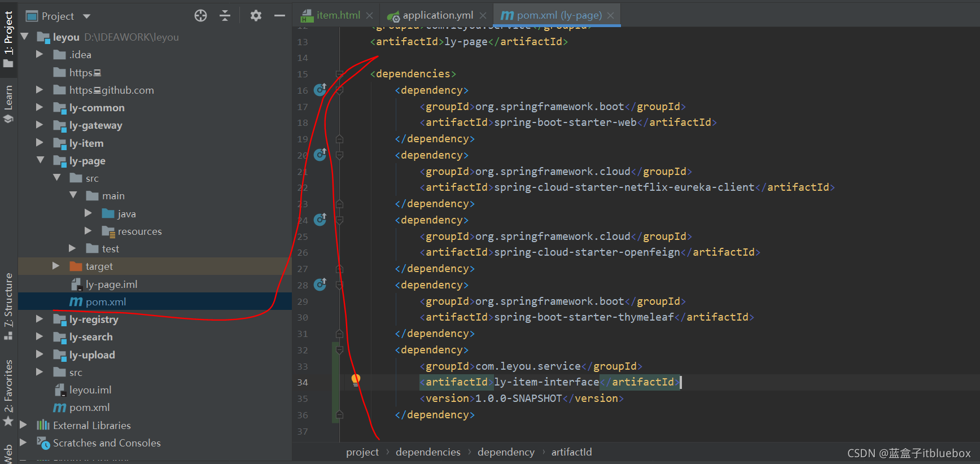Expand the ly-gateway module
Screen dimensions: 980x464
coord(40,125)
